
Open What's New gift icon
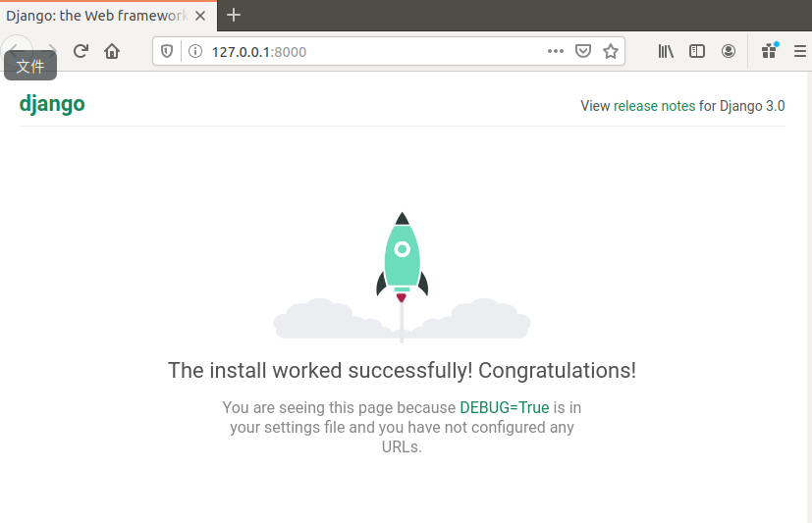[770, 51]
